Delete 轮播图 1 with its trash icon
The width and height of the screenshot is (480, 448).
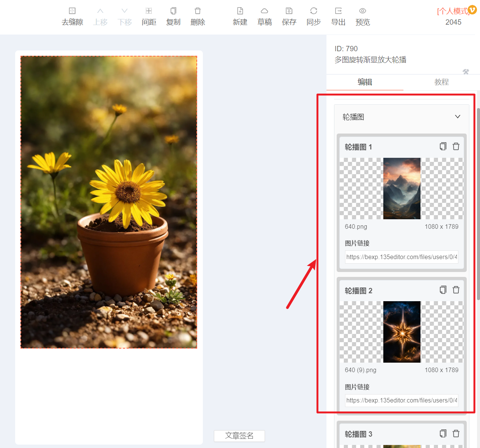(456, 146)
